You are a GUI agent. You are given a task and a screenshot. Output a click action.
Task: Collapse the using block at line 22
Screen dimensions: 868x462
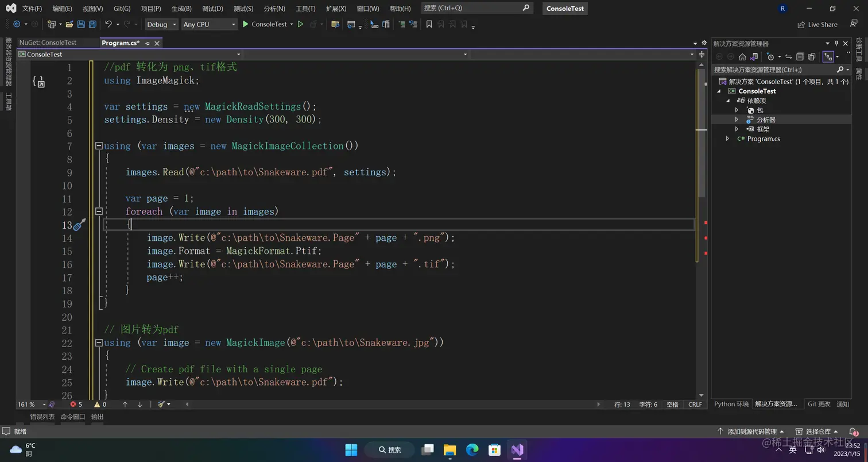(x=99, y=342)
